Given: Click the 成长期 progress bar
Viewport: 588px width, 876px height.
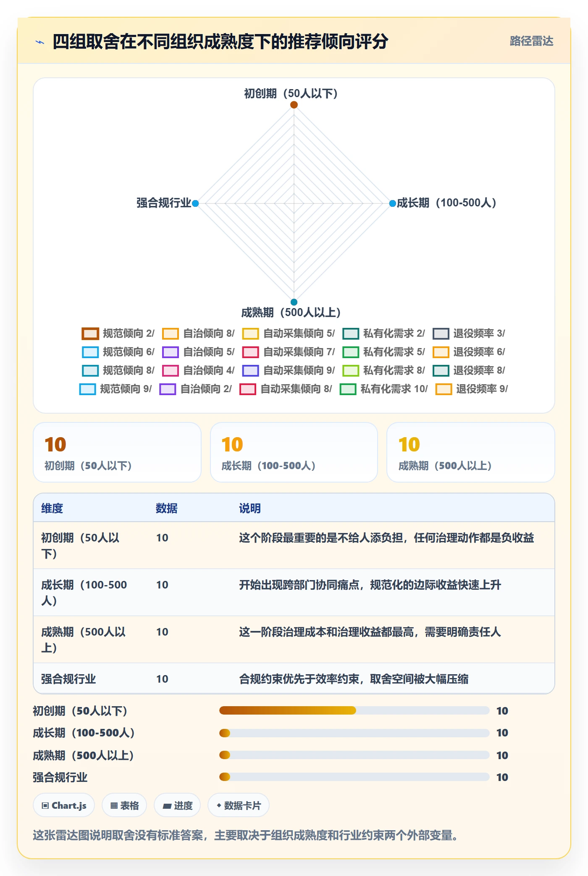Looking at the screenshot, I should click(x=354, y=733).
